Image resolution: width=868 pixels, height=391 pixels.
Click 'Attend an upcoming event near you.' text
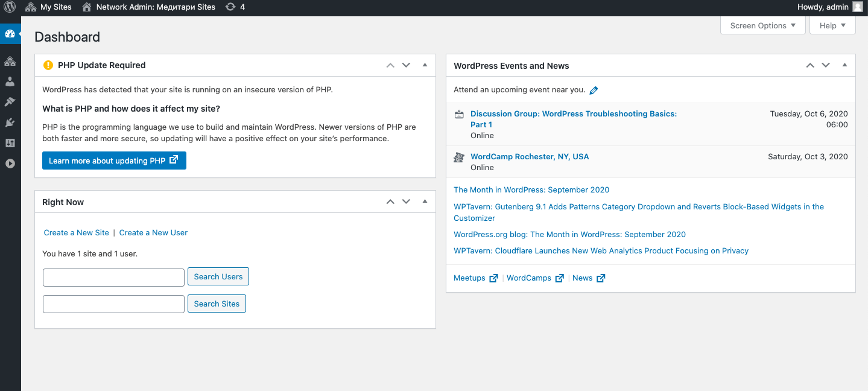click(x=519, y=90)
